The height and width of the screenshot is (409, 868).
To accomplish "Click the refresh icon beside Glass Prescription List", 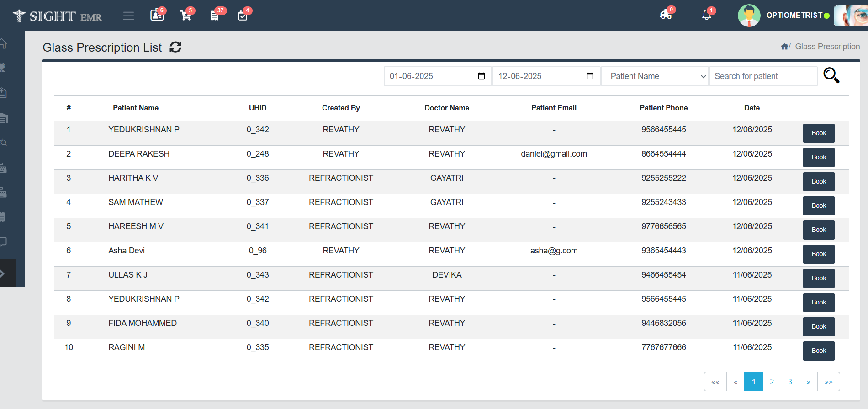I will (x=175, y=47).
